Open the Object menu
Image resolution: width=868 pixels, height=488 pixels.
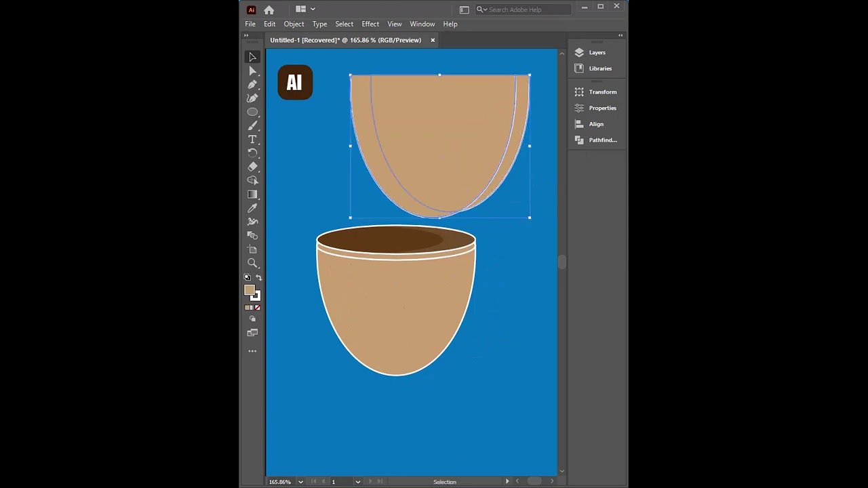(x=294, y=24)
